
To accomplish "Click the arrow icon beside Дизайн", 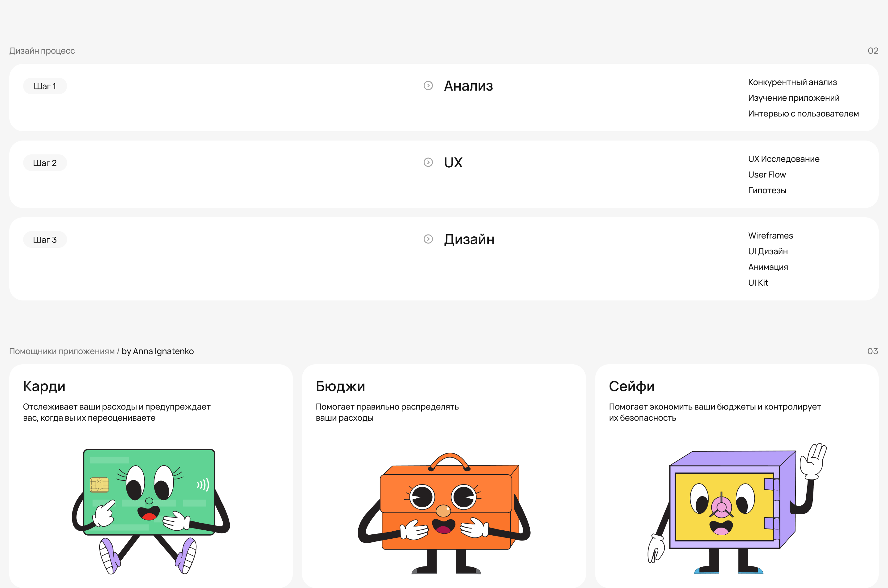I will pos(428,239).
